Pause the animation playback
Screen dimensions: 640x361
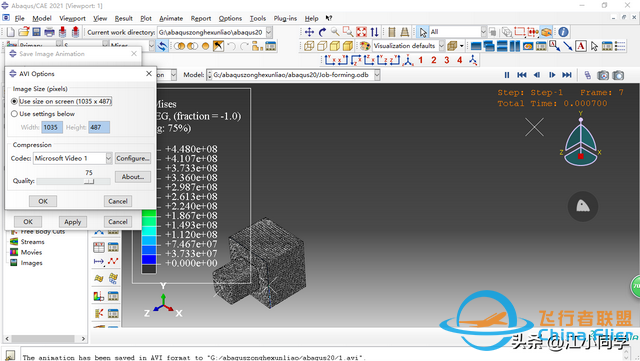507,75
